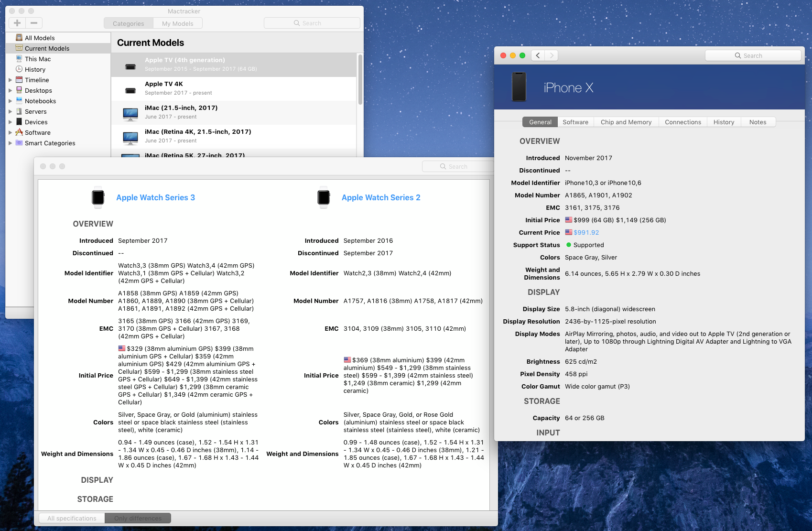Switch comparison to All specifications
812x531 pixels.
pyautogui.click(x=72, y=518)
